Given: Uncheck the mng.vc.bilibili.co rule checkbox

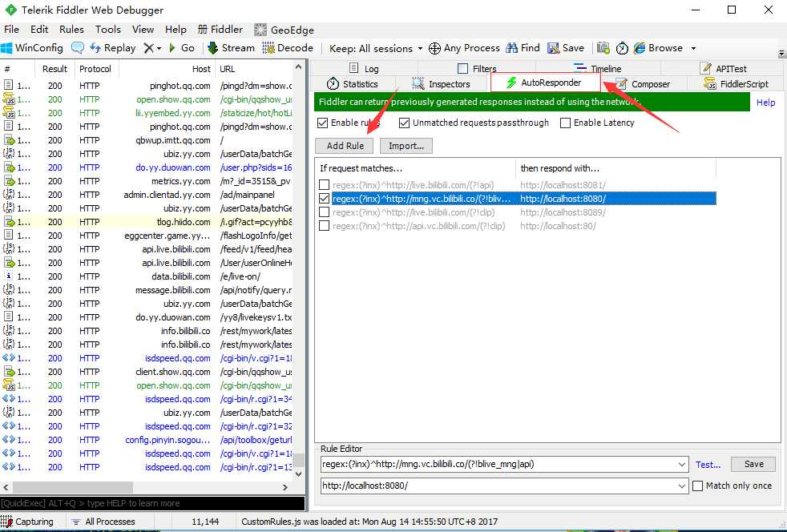Looking at the screenshot, I should click(x=325, y=199).
